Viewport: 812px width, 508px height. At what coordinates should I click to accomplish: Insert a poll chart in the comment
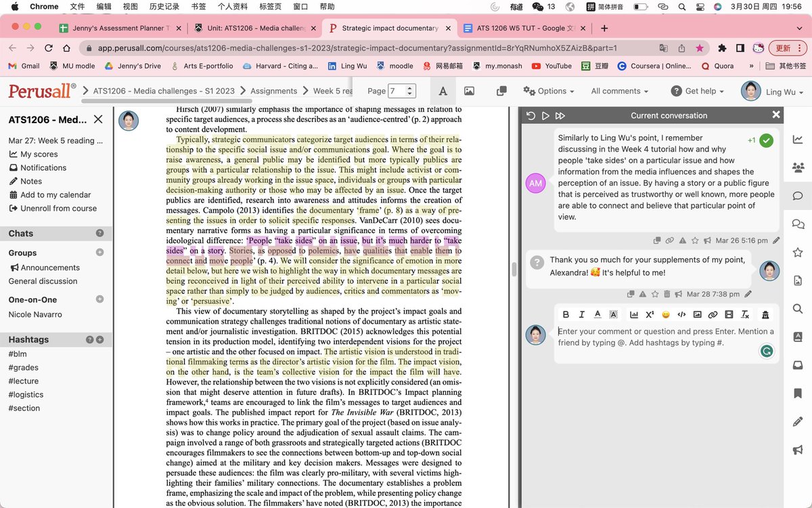coord(634,314)
